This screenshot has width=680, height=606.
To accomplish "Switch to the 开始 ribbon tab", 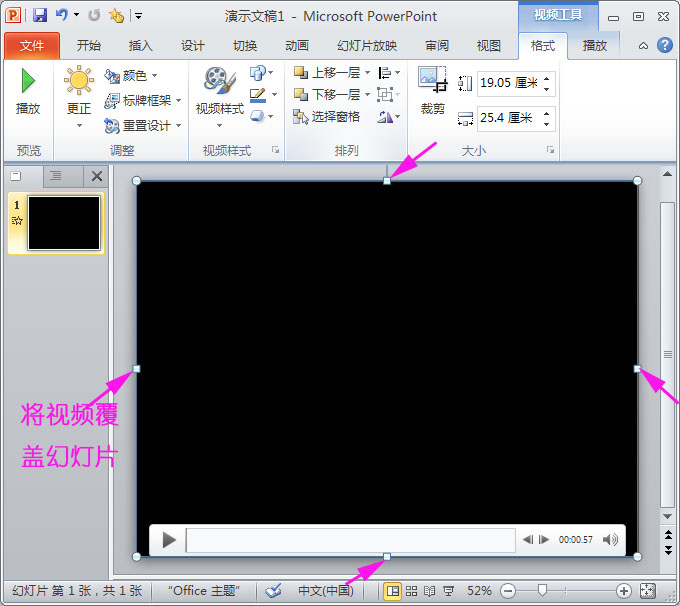I will click(88, 46).
